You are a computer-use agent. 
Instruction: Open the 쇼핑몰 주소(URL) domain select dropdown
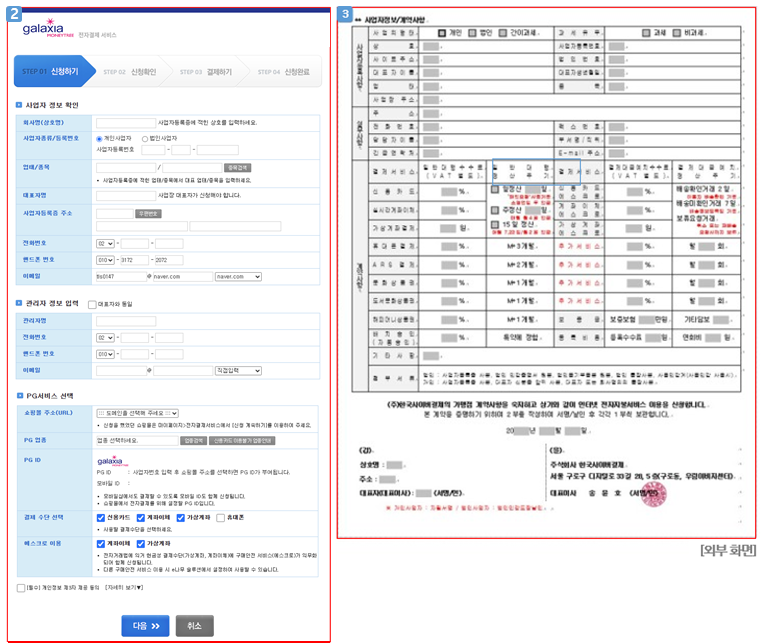(138, 413)
